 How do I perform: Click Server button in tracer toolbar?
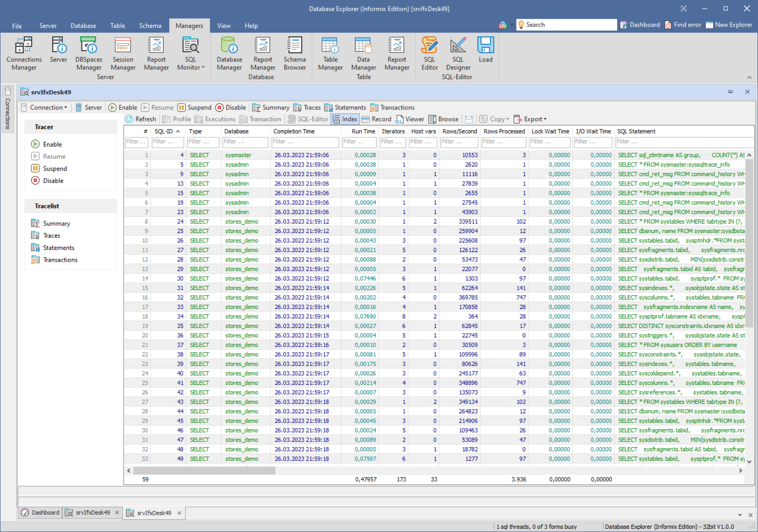[x=89, y=108]
